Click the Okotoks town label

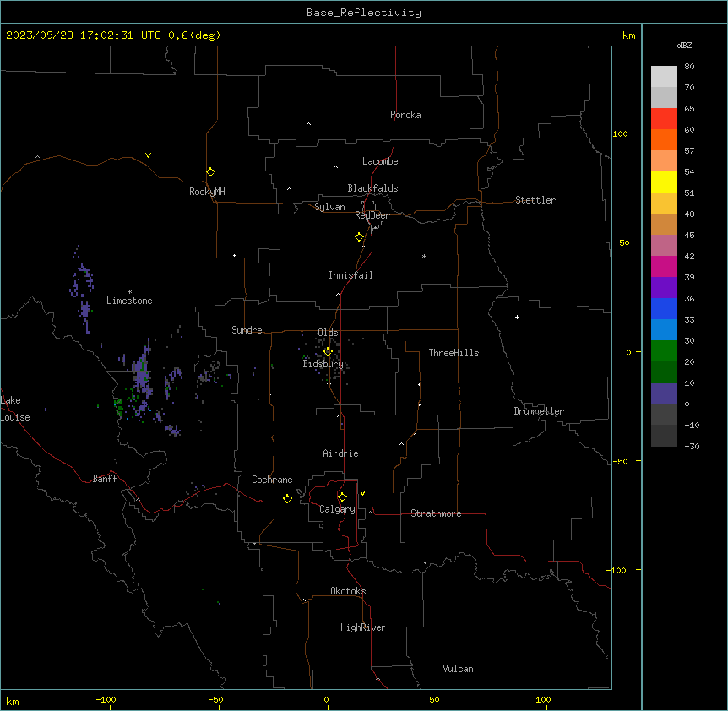pos(348,591)
